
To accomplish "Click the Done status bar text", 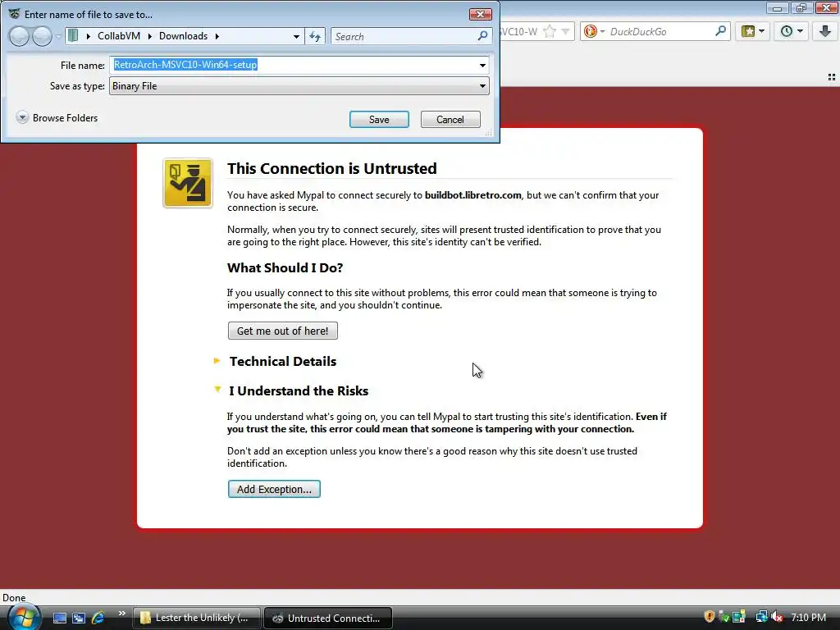I will [x=14, y=597].
